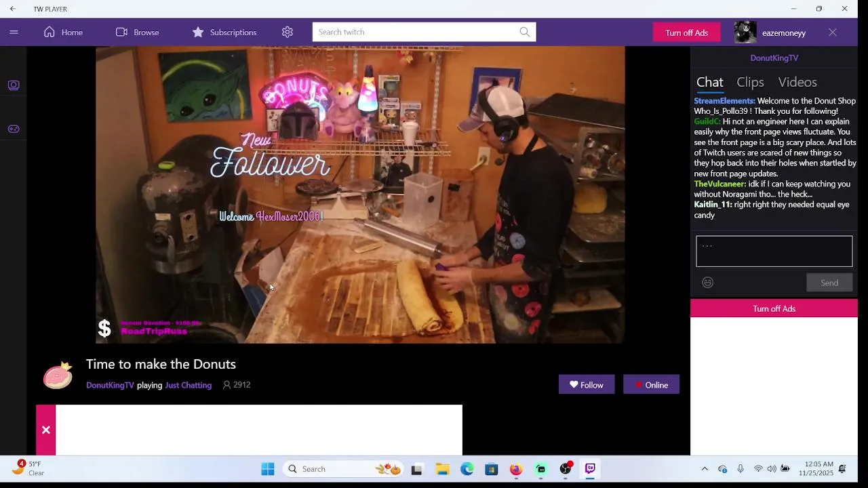The height and width of the screenshot is (488, 868).
Task: Go to Home
Action: 63,32
